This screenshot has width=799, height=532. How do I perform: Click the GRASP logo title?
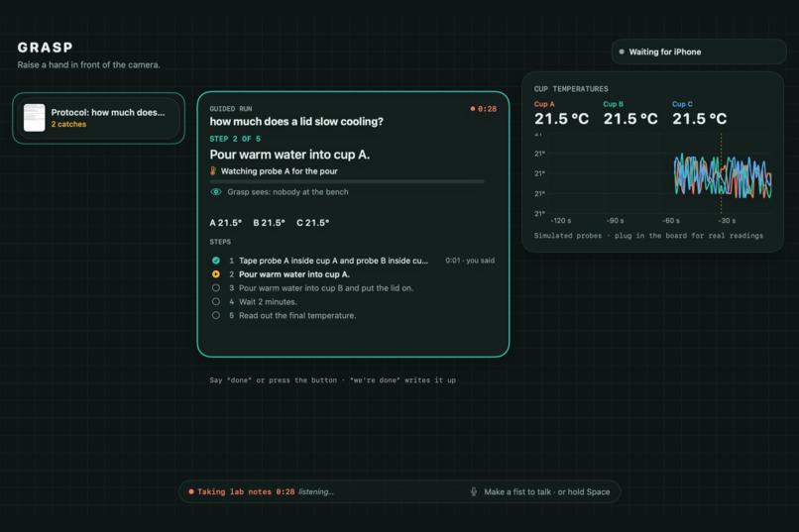tap(45, 48)
